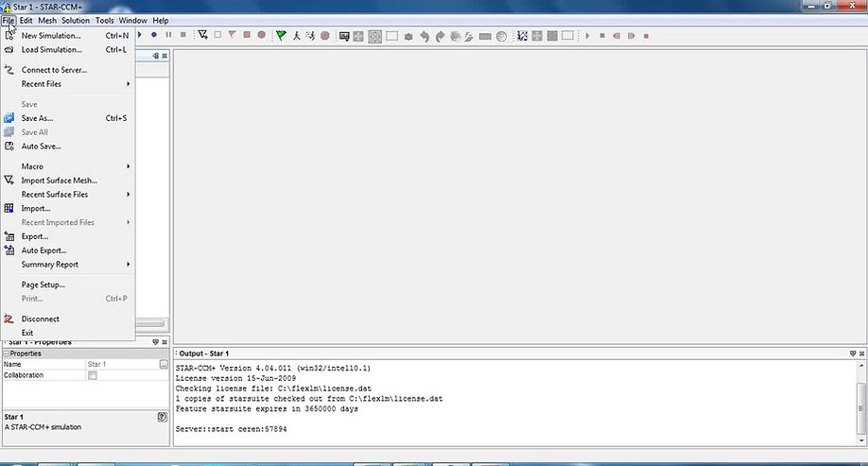868x466 pixels.
Task: Click the camera snapshot toolbar icon
Action: (408, 37)
